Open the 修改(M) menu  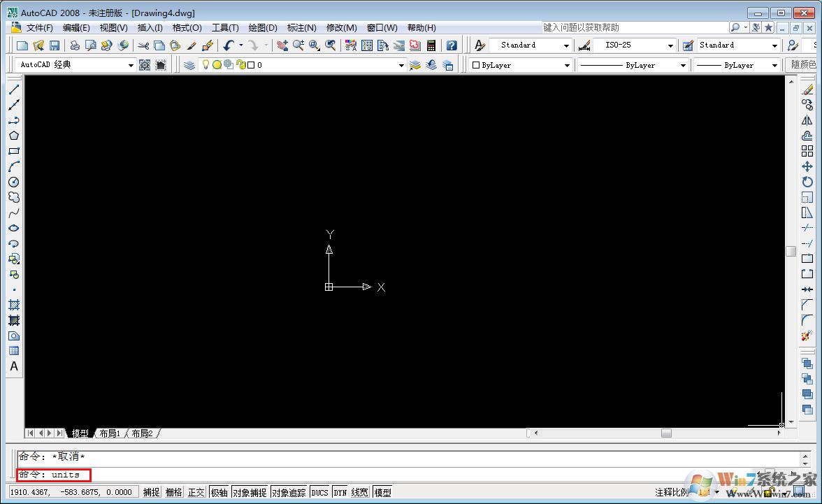tap(341, 28)
